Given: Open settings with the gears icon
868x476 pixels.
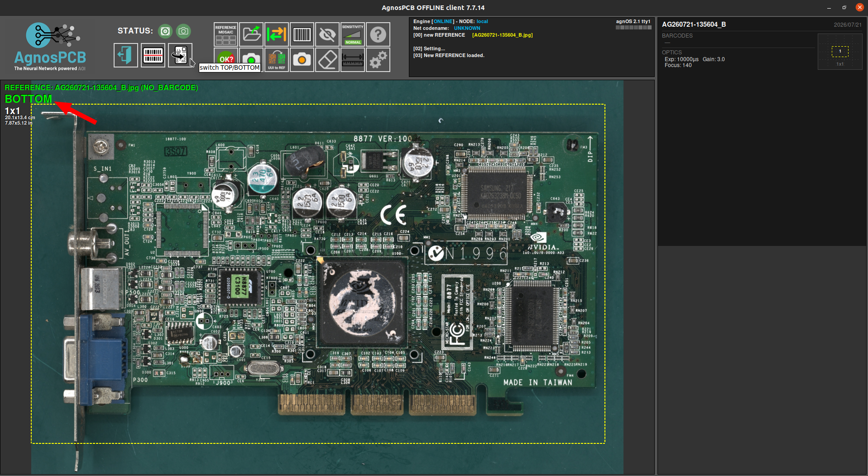Looking at the screenshot, I should coord(378,59).
